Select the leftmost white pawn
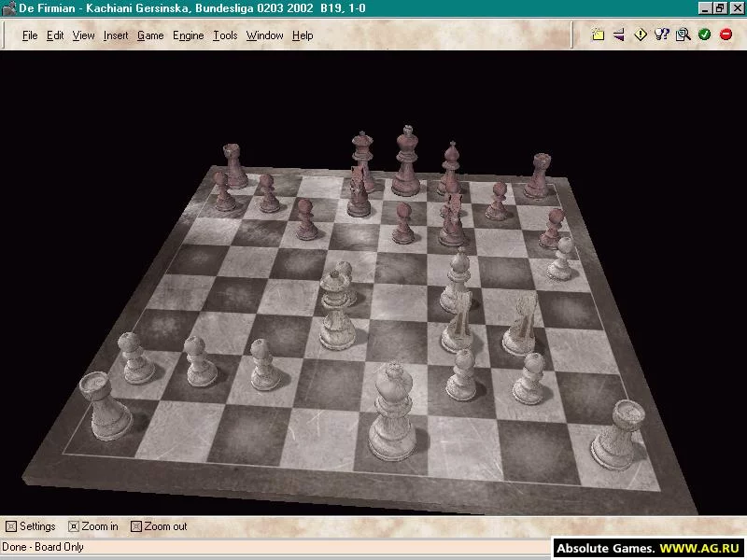 [134, 358]
